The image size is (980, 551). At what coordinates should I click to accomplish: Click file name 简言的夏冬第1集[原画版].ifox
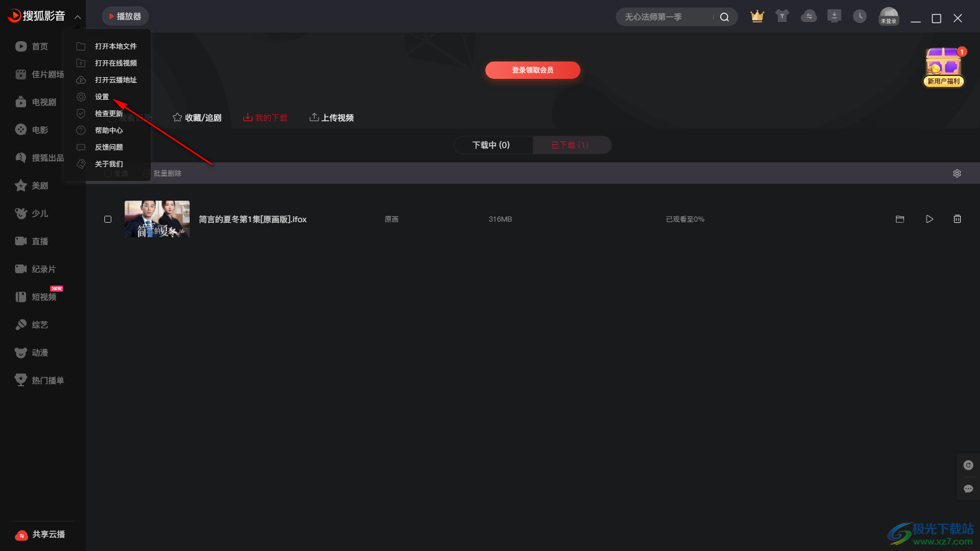coord(253,219)
